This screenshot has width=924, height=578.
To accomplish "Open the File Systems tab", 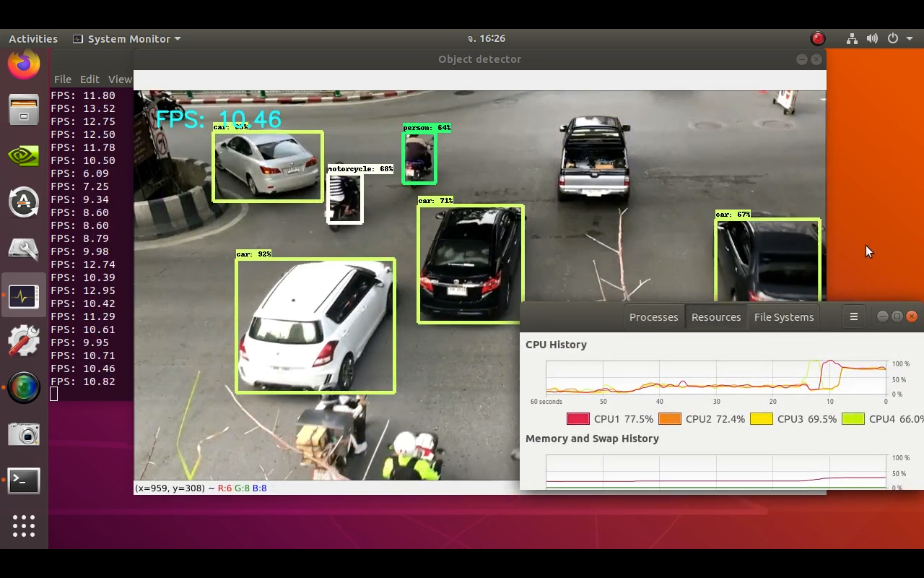I will (783, 316).
